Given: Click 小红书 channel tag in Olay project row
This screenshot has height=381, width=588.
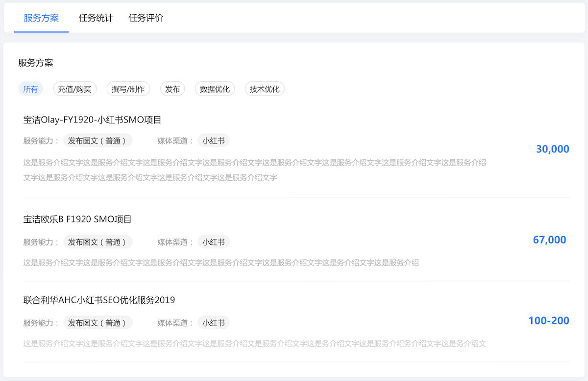Looking at the screenshot, I should (x=214, y=141).
